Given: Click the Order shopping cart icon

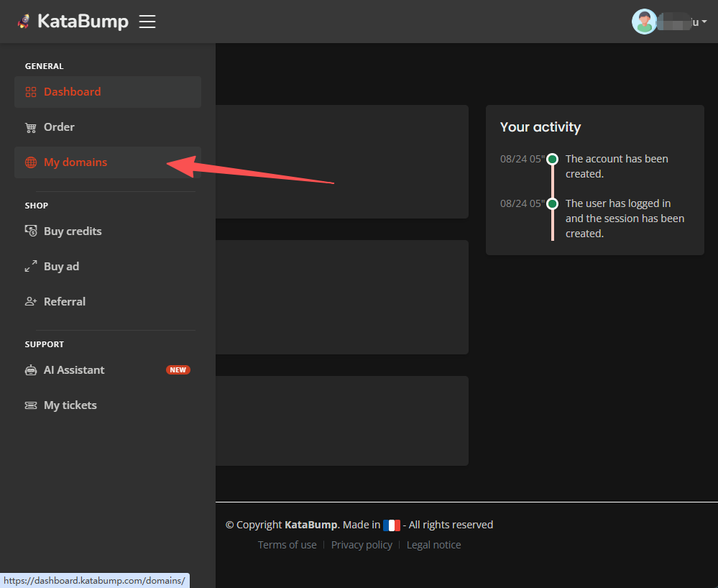Looking at the screenshot, I should pyautogui.click(x=31, y=128).
